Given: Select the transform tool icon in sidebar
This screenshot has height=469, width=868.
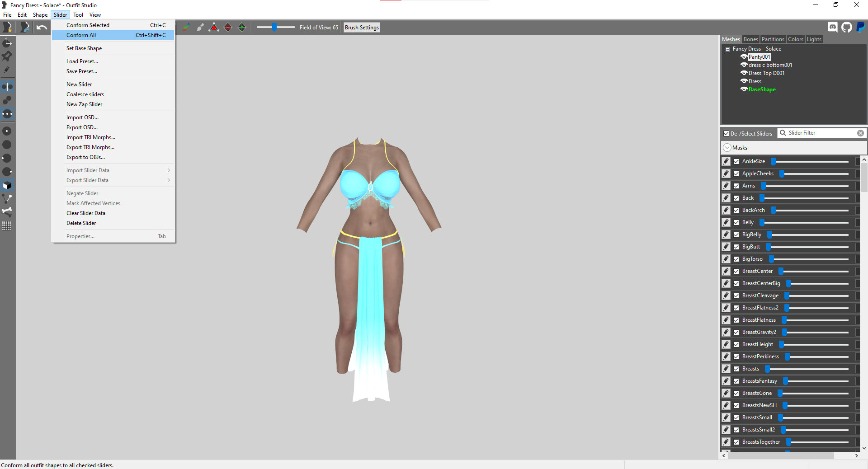Looking at the screenshot, I should tap(7, 42).
